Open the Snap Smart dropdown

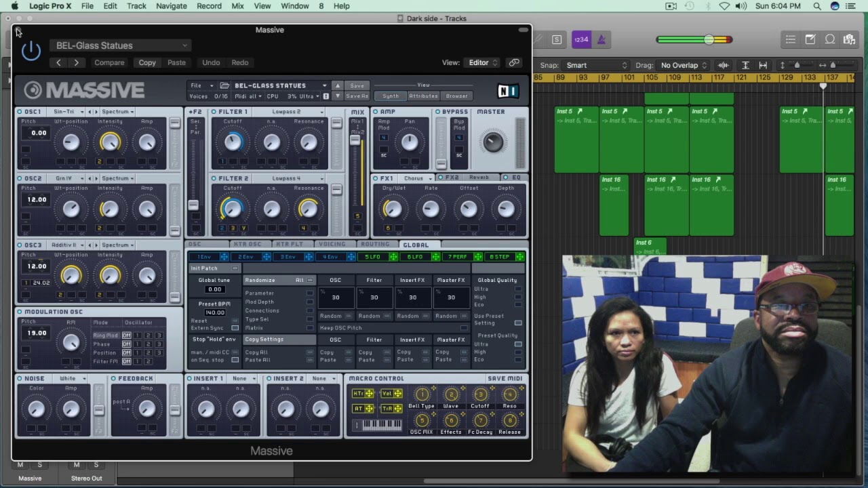pyautogui.click(x=596, y=65)
